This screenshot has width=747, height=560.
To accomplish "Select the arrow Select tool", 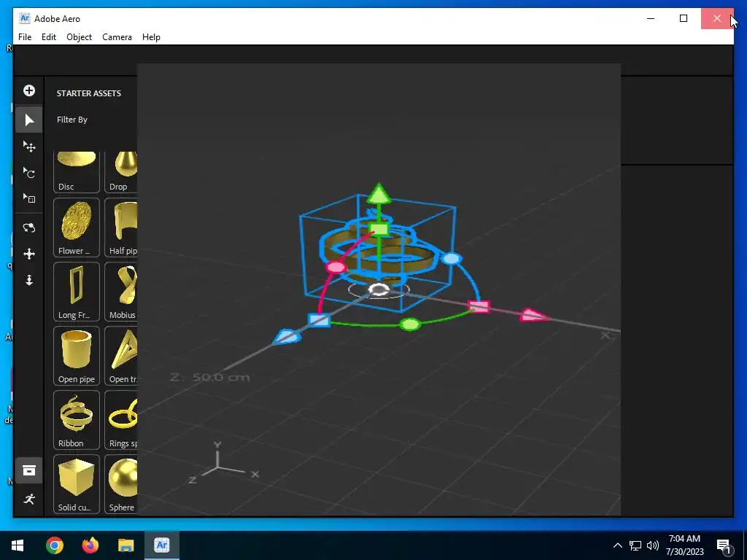I will pos(29,120).
